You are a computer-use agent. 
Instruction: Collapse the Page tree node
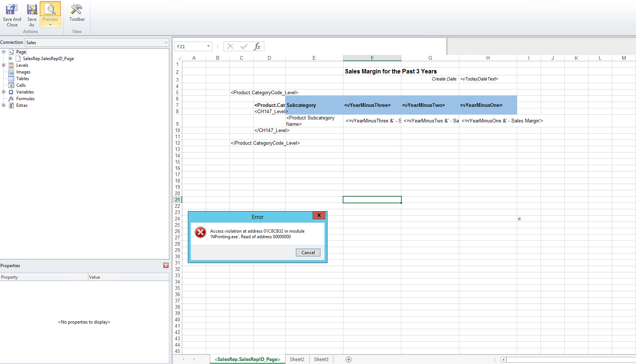pyautogui.click(x=4, y=52)
